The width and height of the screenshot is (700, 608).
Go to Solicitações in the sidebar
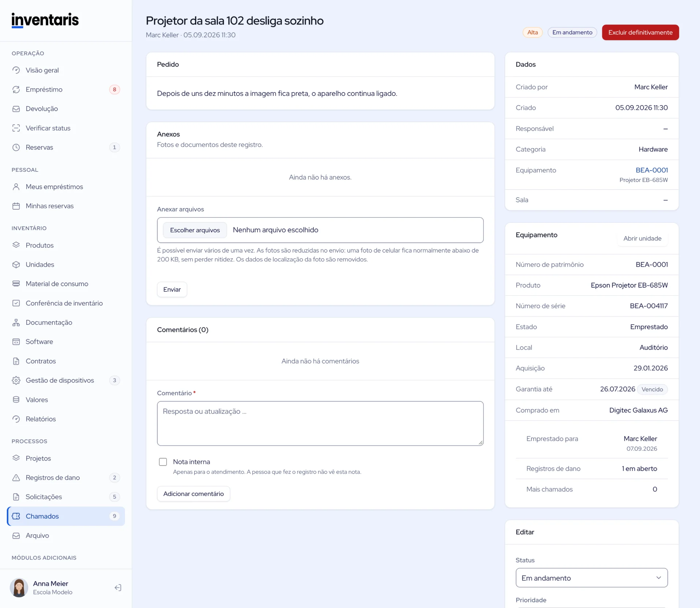click(66, 497)
